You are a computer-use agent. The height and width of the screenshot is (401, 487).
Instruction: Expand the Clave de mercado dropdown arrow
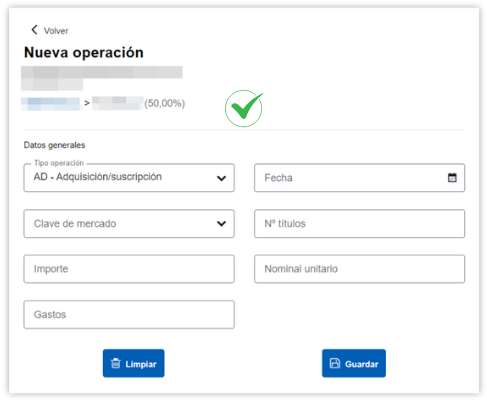click(x=221, y=224)
